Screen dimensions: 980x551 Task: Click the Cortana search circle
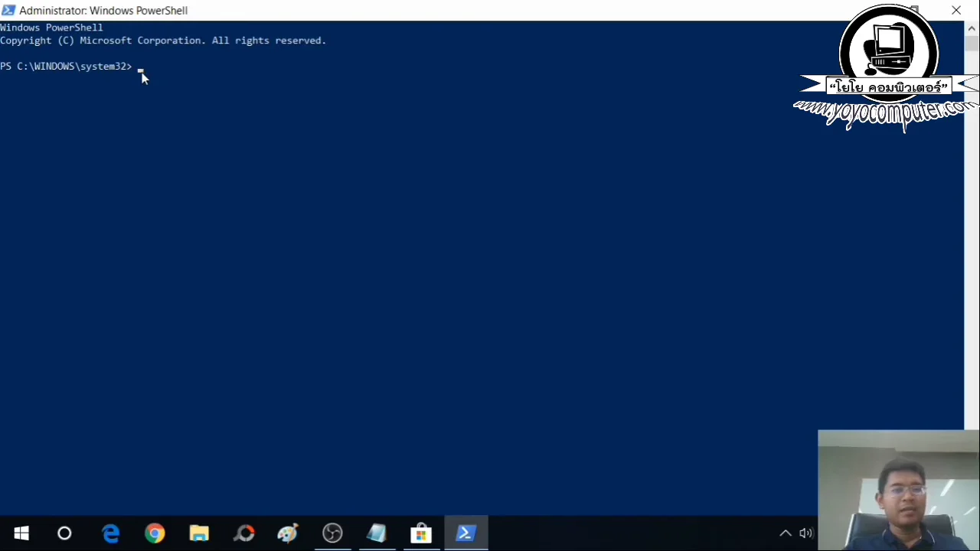[64, 533]
